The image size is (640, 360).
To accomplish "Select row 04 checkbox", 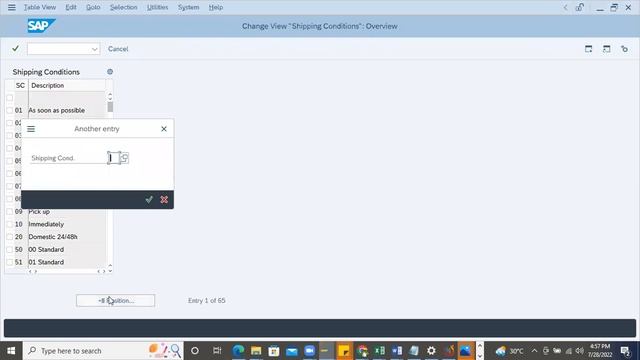I will 10,148.
